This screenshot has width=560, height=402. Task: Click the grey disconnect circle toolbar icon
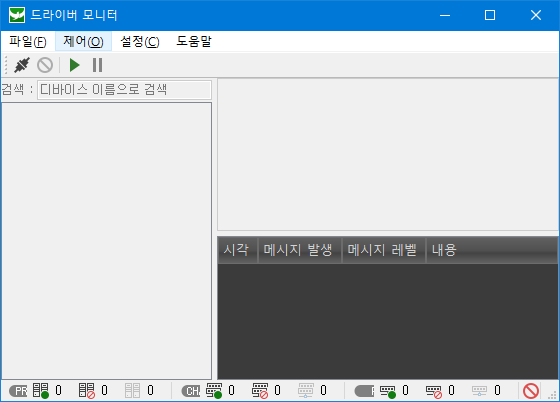45,65
